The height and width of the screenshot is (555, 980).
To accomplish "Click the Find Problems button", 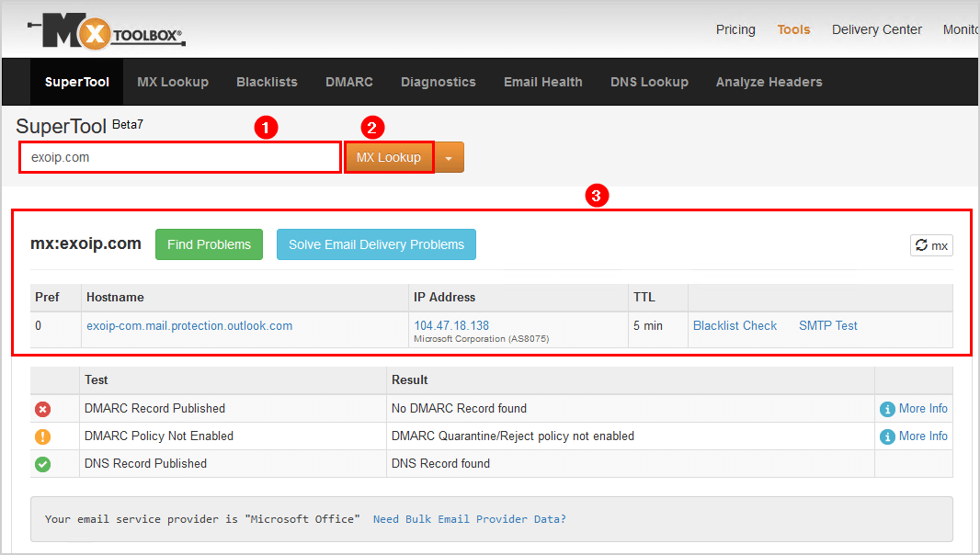I will point(209,244).
